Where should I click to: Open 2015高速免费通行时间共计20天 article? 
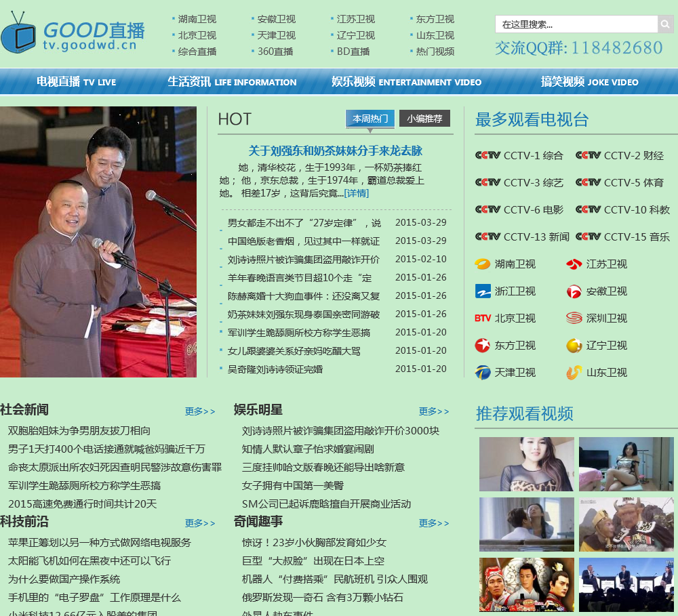click(x=82, y=504)
